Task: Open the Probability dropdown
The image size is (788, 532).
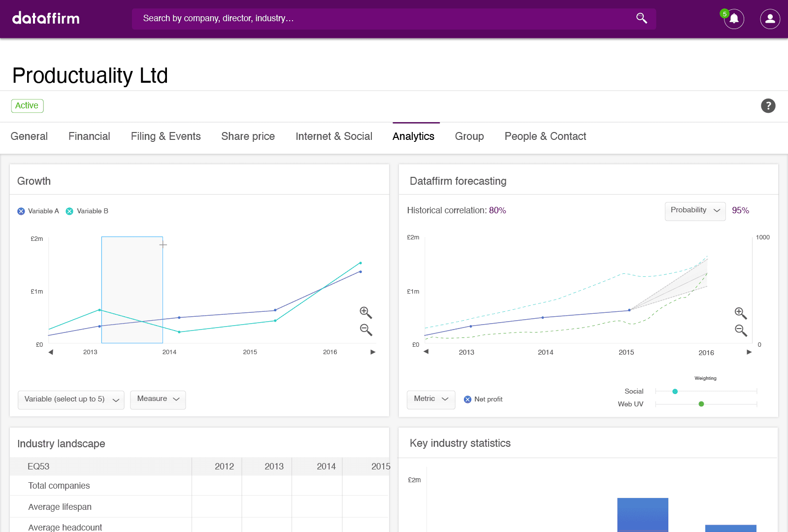Action: tap(695, 211)
